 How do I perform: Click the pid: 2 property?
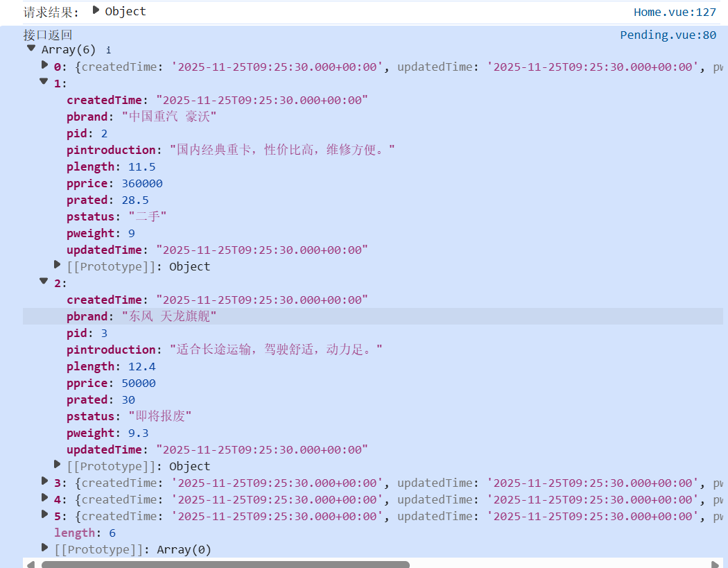[x=87, y=134]
